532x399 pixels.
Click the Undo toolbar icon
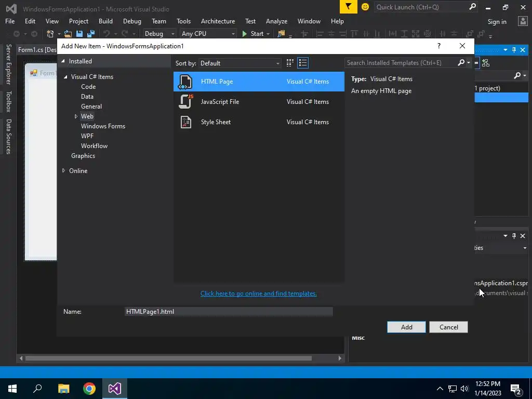pyautogui.click(x=107, y=34)
